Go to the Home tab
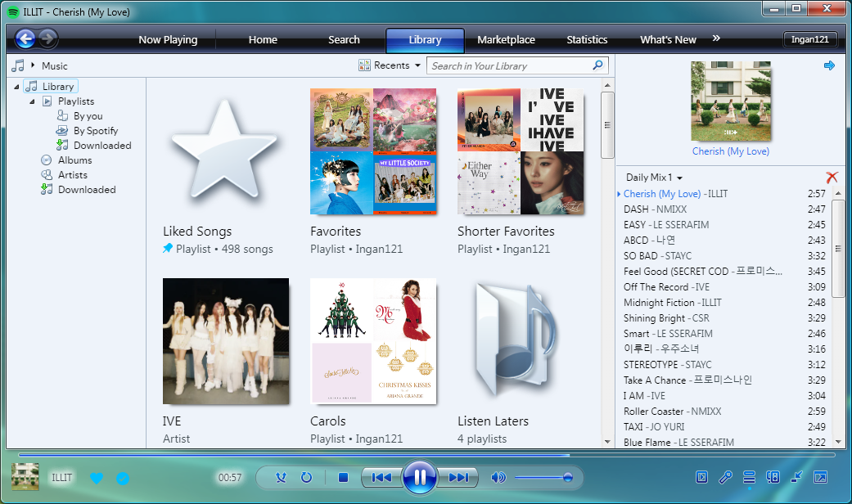The height and width of the screenshot is (504, 852). pyautogui.click(x=263, y=39)
